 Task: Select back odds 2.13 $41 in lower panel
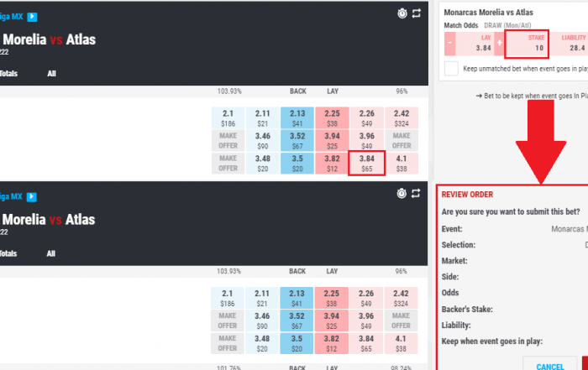tap(297, 298)
